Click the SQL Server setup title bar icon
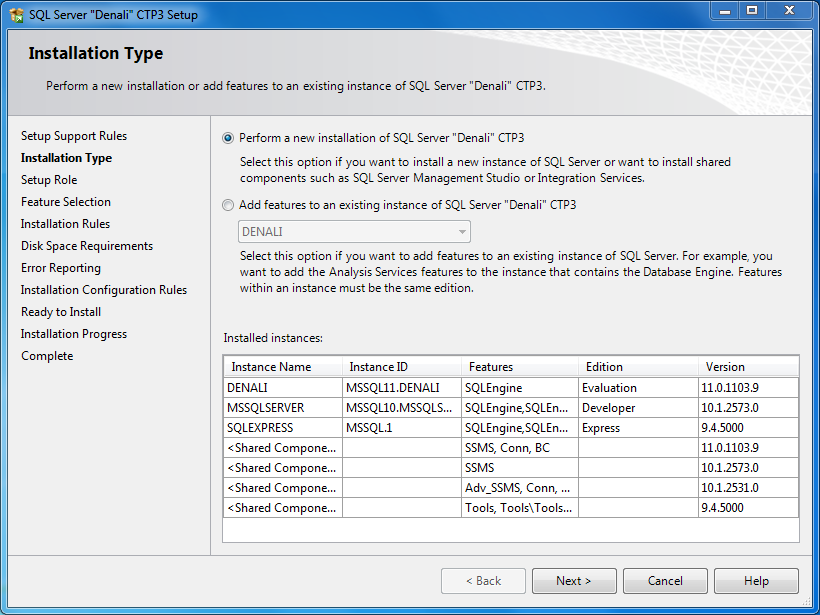This screenshot has height=615, width=820. tap(16, 14)
